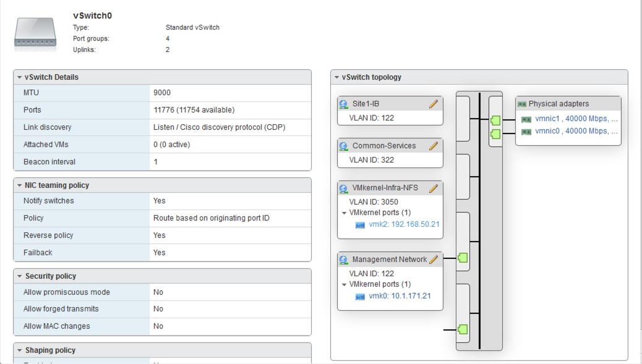Select green port connected to Management Network
The image size is (642, 364).
(x=463, y=258)
